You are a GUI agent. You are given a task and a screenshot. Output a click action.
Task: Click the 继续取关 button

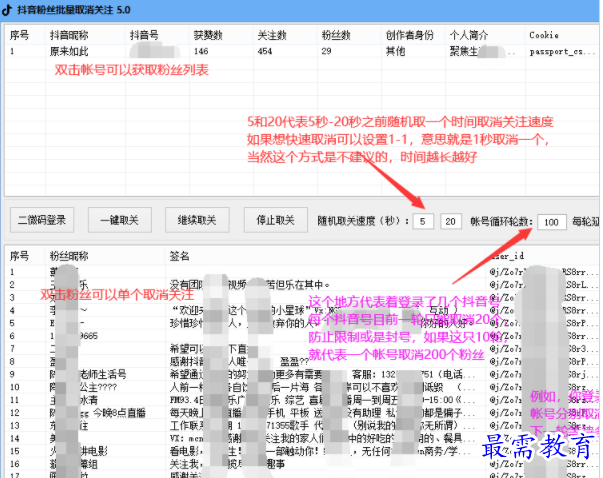(197, 220)
